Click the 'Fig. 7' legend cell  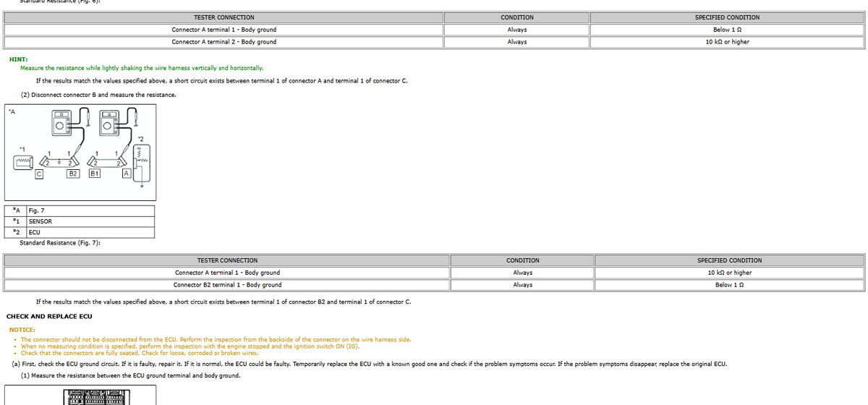coord(90,210)
